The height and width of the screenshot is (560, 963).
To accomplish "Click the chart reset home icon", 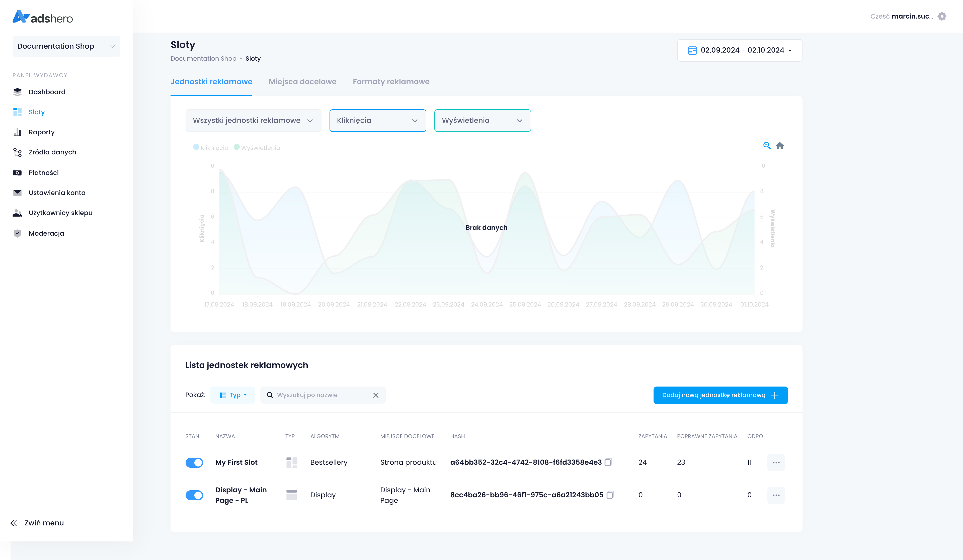I will pos(780,146).
